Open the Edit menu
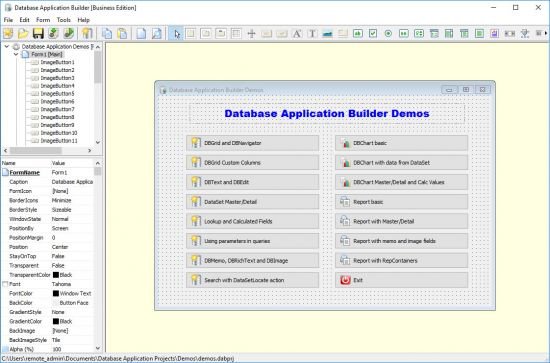The image size is (550, 363). pos(24,20)
